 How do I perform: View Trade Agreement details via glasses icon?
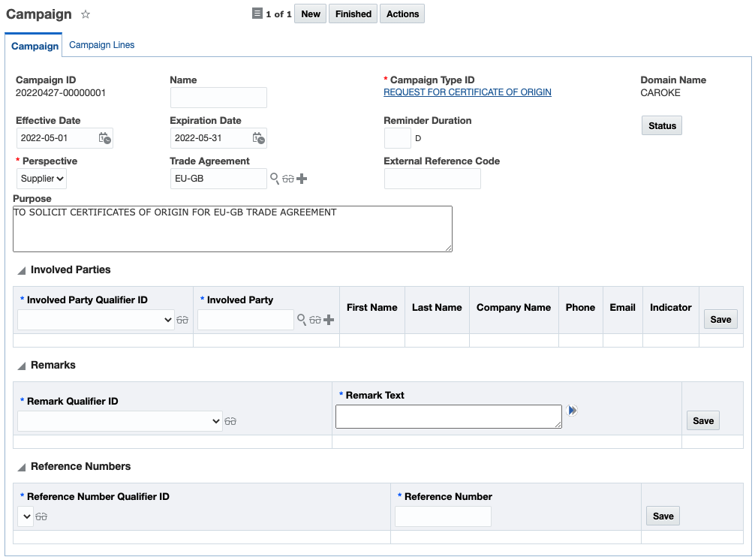click(287, 179)
